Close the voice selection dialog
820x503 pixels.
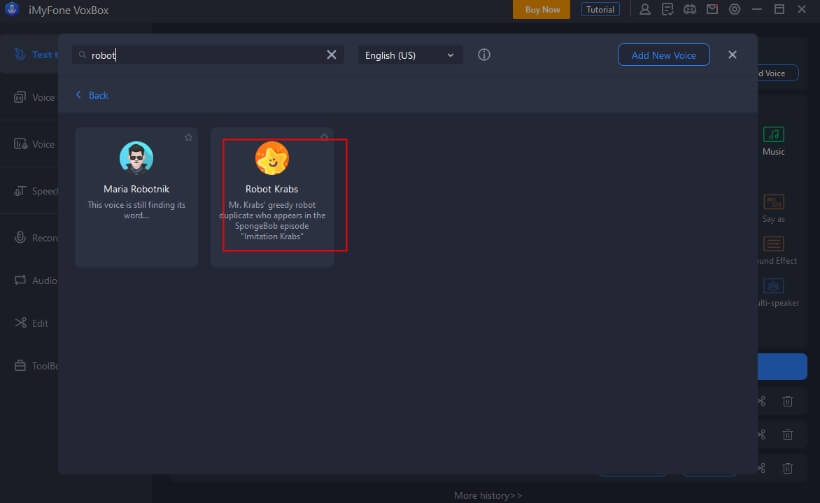(x=732, y=55)
